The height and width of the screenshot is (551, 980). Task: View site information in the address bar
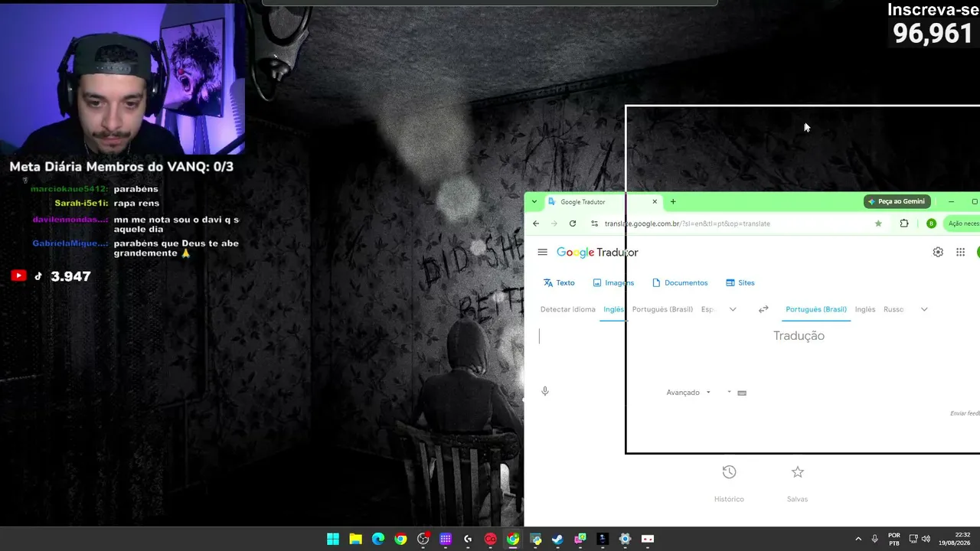(594, 223)
